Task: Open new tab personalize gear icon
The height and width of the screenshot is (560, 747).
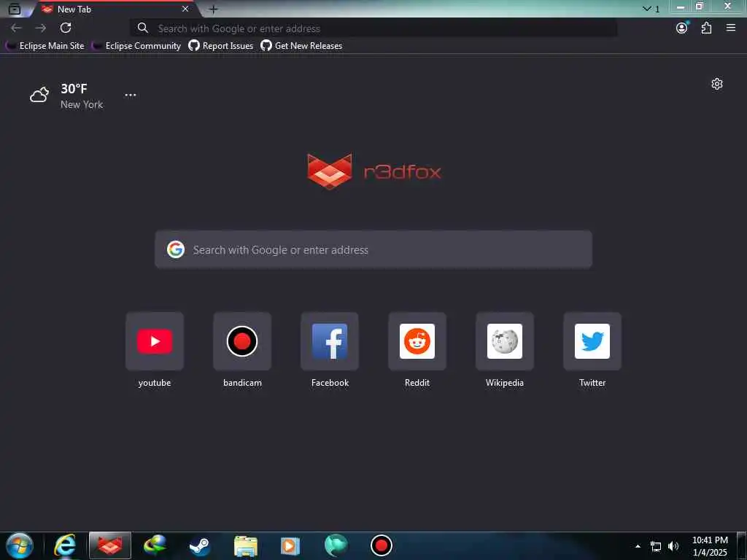Action: 717,84
